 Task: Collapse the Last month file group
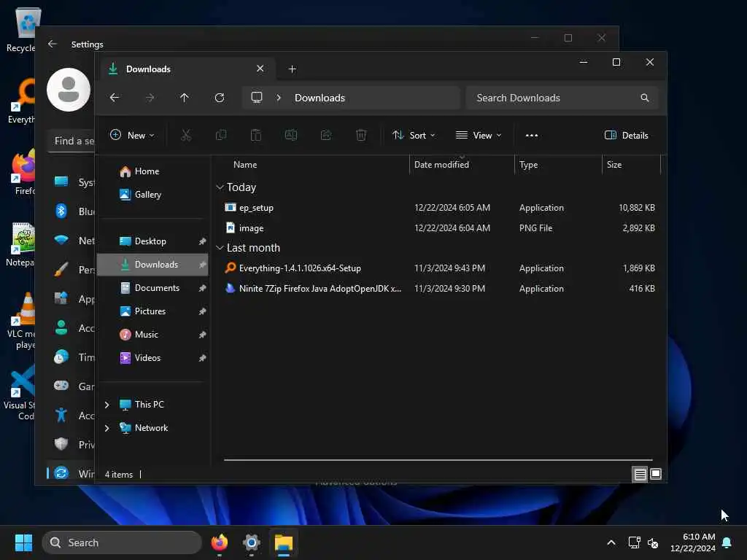point(220,248)
